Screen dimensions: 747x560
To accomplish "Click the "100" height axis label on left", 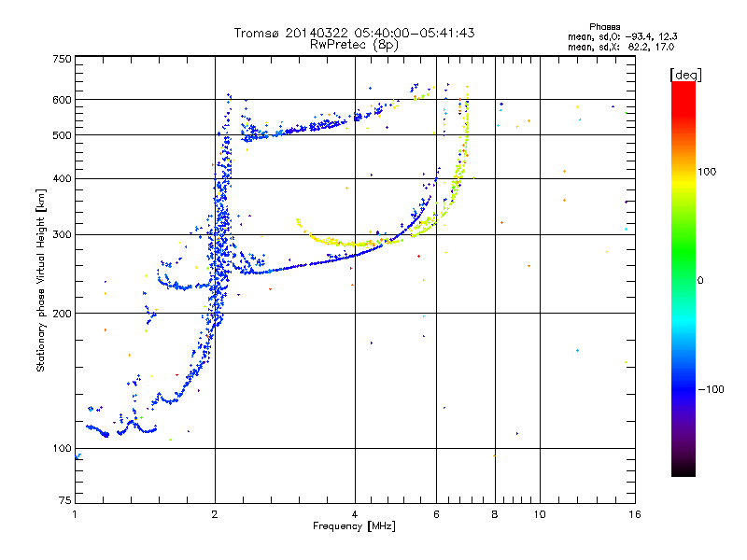I will click(x=62, y=448).
